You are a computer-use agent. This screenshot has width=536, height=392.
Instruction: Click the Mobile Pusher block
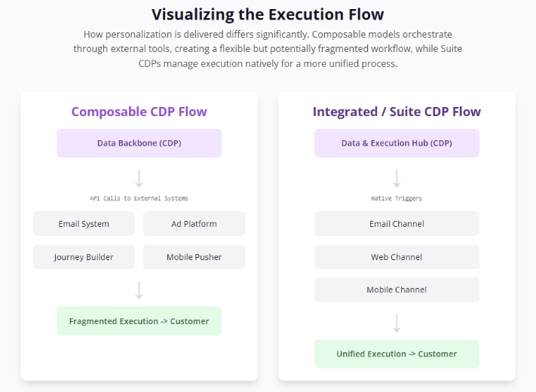tap(194, 257)
